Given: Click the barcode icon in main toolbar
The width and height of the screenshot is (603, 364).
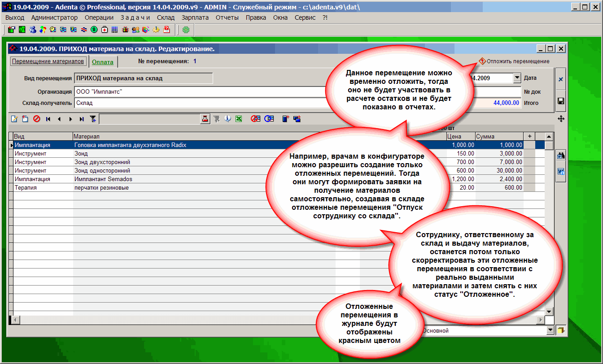Looking at the screenshot, I should tap(115, 30).
